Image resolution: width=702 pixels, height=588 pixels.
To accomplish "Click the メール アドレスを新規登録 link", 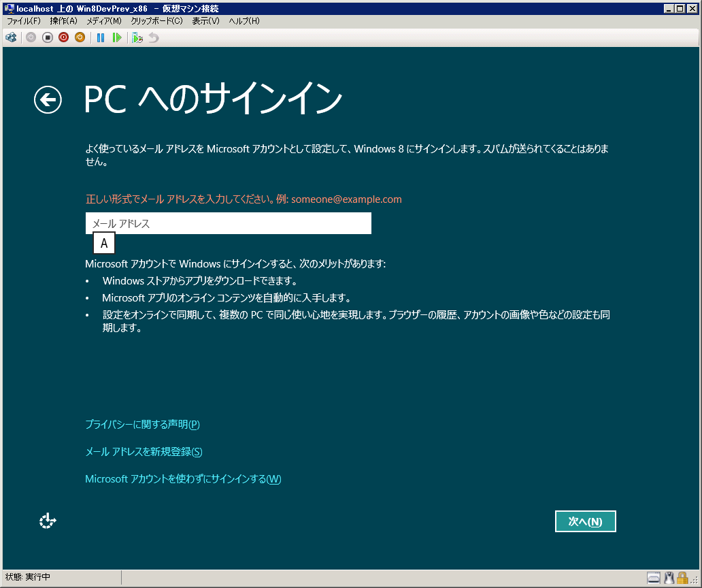I will tap(144, 452).
